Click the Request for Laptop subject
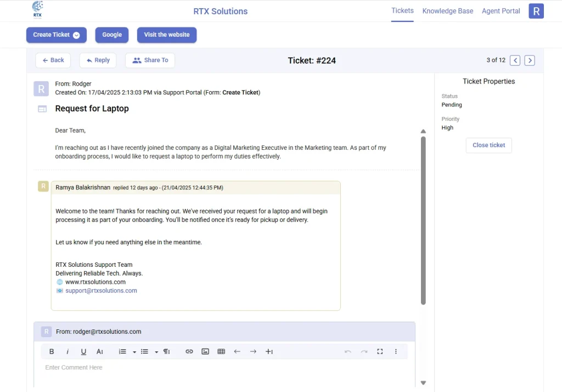Viewport: 562px width, 392px height. pyautogui.click(x=92, y=109)
